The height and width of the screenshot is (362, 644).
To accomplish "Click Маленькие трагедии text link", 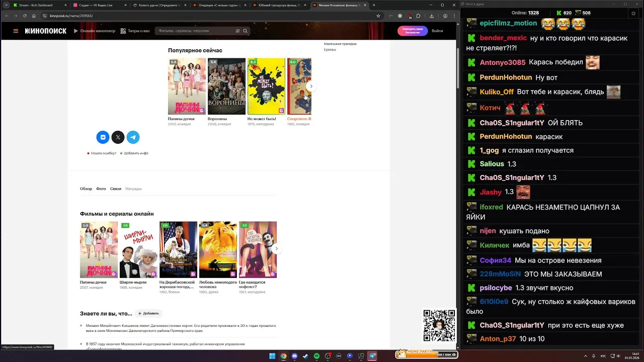I will (340, 44).
